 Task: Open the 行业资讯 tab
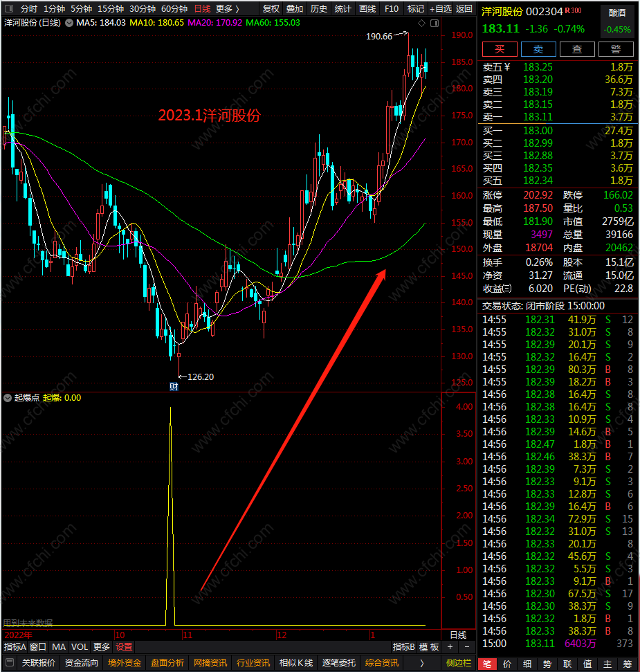pos(253,662)
